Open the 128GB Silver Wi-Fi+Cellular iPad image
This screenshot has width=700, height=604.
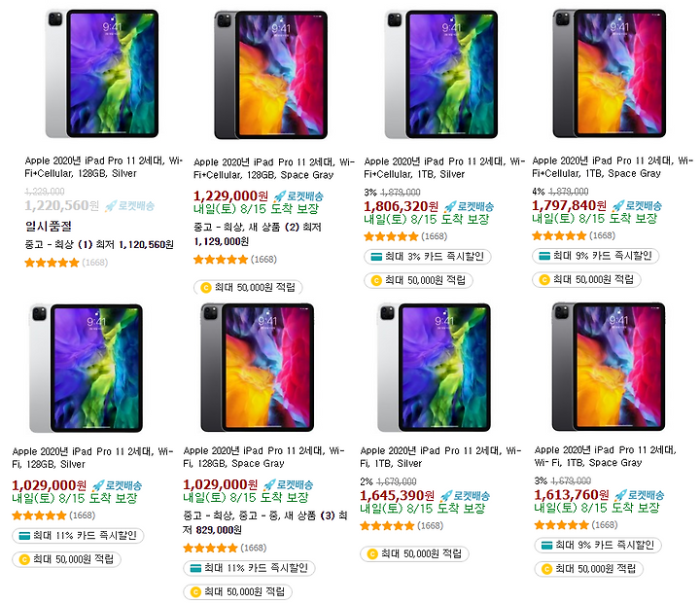(x=102, y=74)
